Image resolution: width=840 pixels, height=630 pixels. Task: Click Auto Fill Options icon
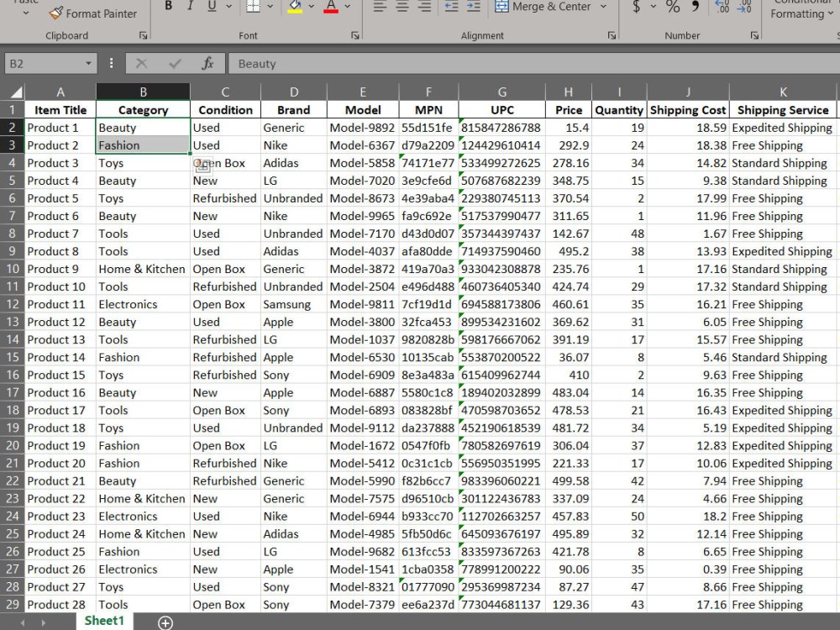[202, 165]
